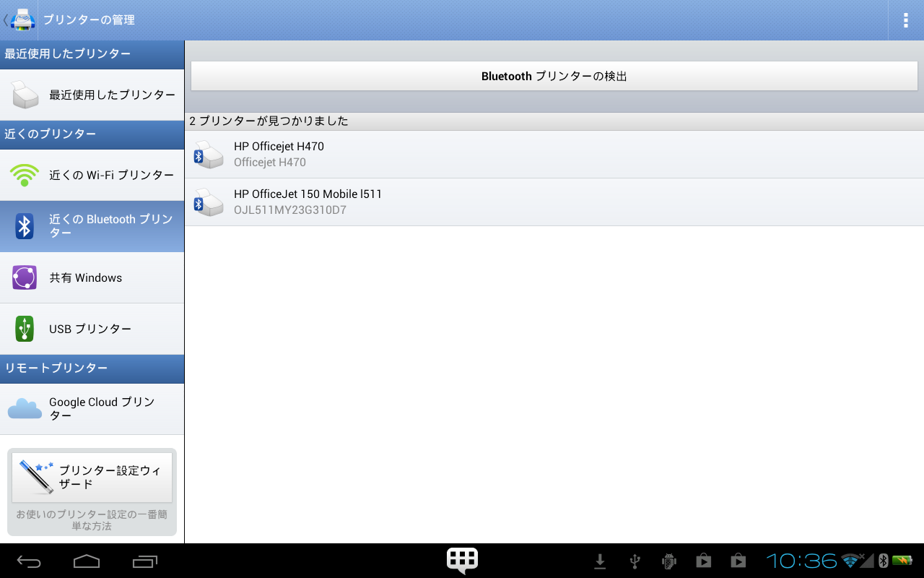Click the USB connection status icon
Screen dimensions: 924x578
635,561
